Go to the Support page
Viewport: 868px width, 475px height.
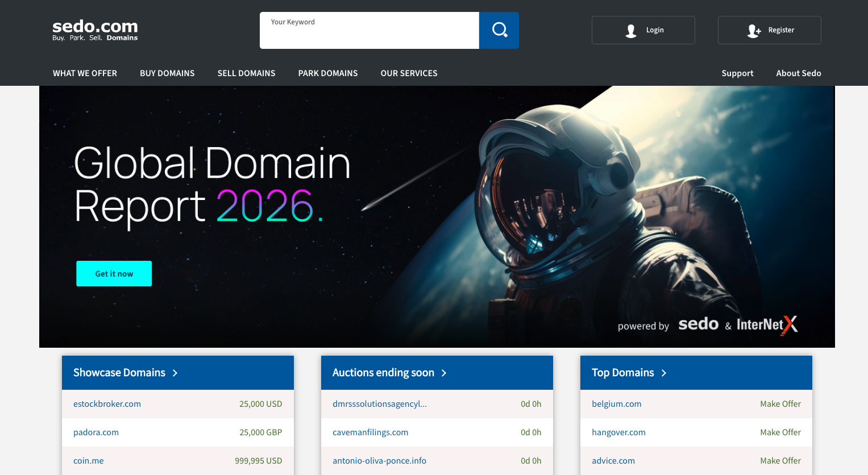[x=737, y=73]
